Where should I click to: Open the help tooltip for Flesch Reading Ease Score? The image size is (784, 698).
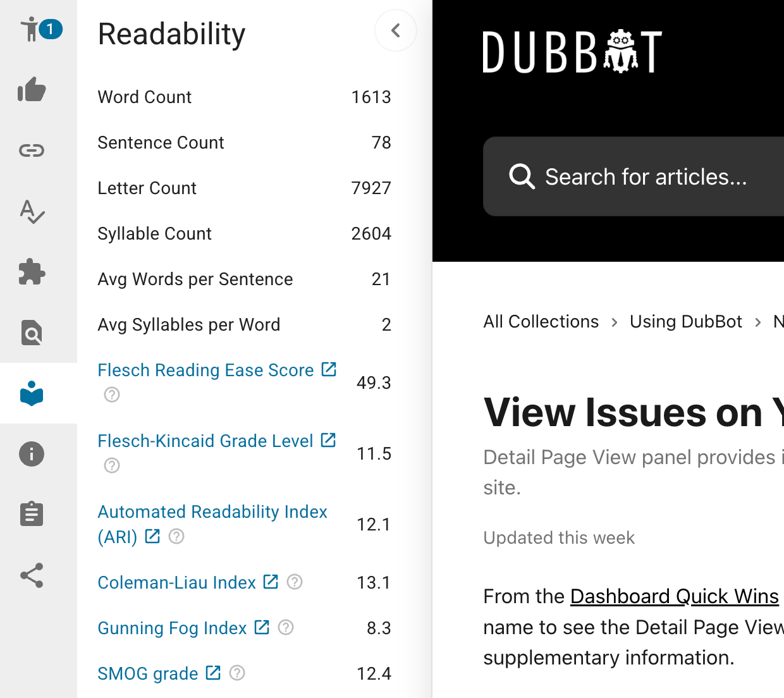(x=111, y=395)
